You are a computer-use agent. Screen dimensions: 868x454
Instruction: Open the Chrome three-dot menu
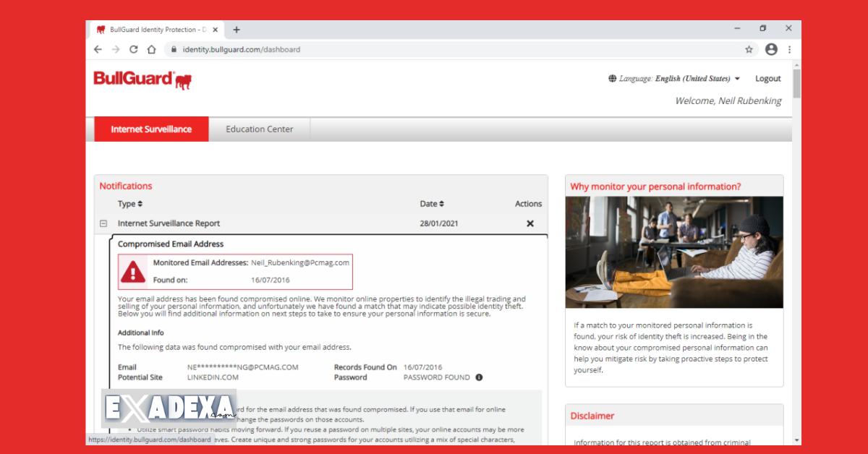pyautogui.click(x=789, y=49)
